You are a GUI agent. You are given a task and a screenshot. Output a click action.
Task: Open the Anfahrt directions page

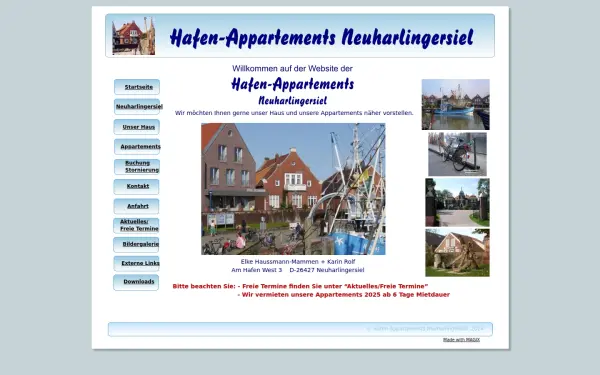(136, 206)
